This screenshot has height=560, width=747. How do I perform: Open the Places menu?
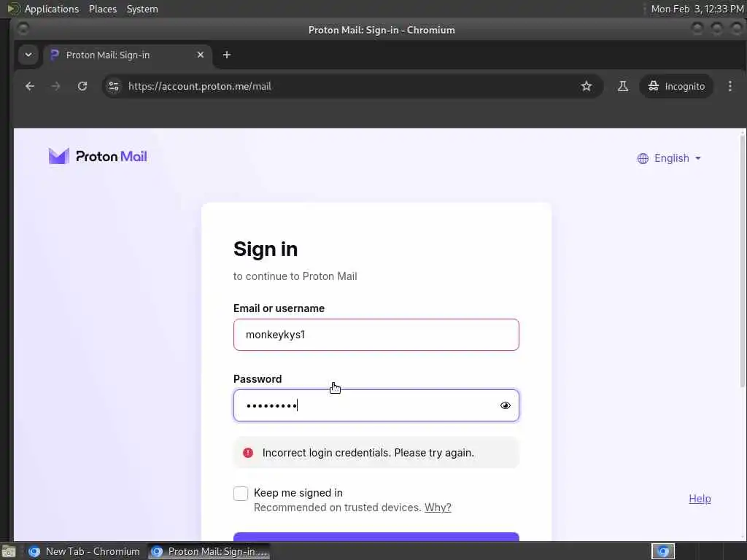(102, 9)
